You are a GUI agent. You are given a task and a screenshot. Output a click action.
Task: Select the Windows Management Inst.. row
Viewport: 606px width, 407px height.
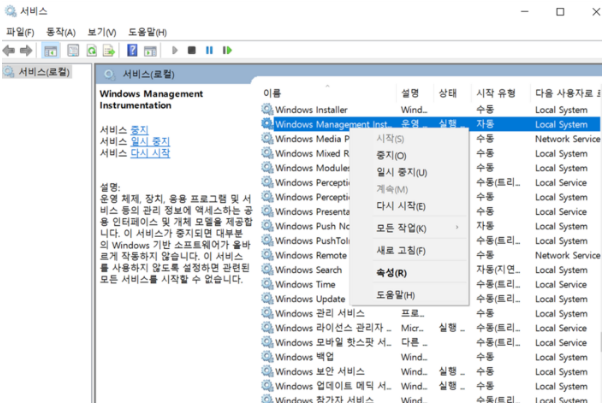click(431, 124)
